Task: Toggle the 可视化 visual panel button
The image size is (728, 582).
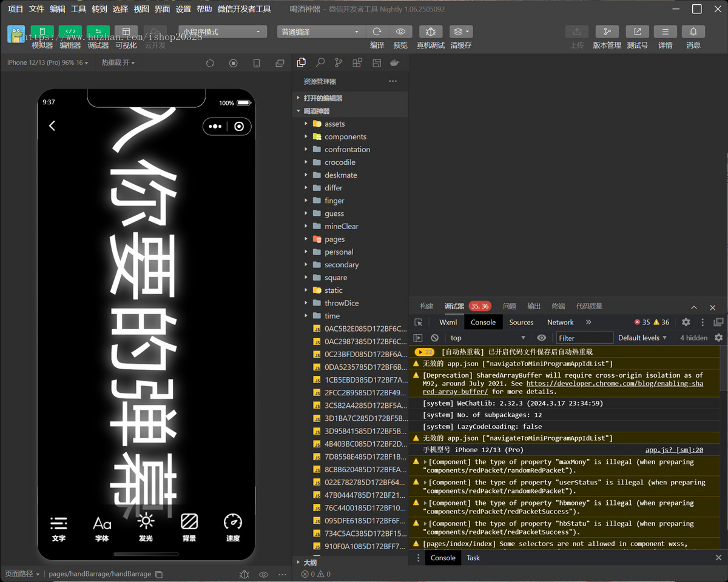Action: click(126, 32)
